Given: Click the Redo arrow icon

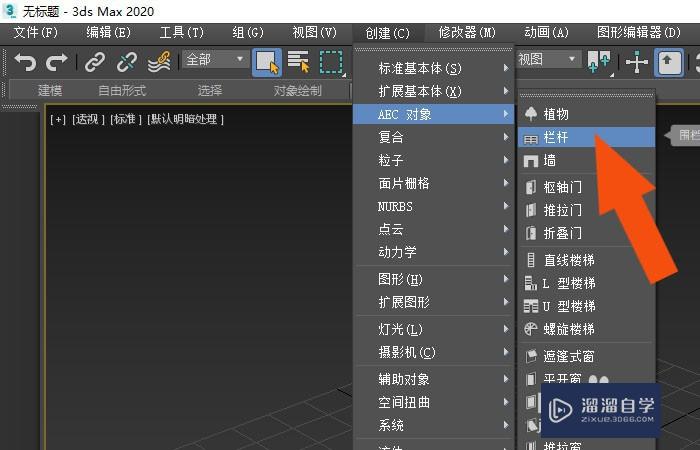Looking at the screenshot, I should tap(57, 62).
